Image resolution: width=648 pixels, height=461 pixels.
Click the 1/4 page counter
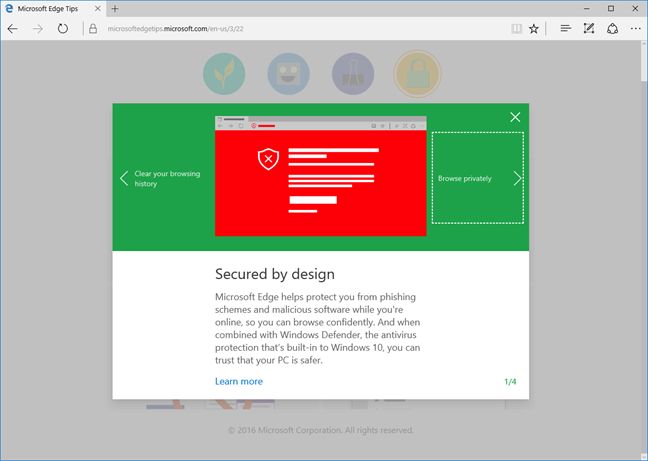tap(510, 382)
